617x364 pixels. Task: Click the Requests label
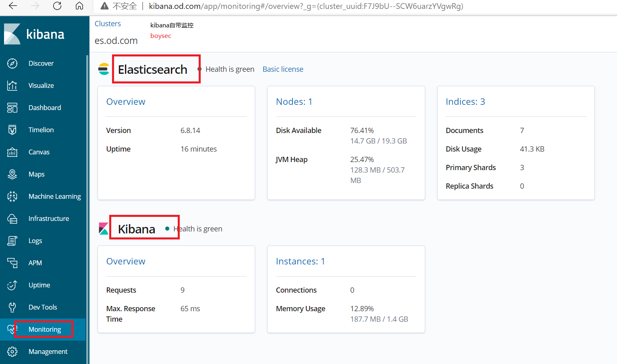point(121,290)
